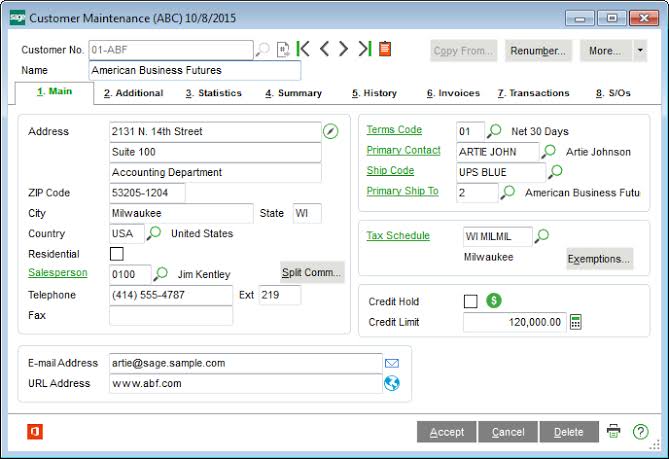The height and width of the screenshot is (459, 669).
Task: Go to the first customer record
Action: click(303, 49)
